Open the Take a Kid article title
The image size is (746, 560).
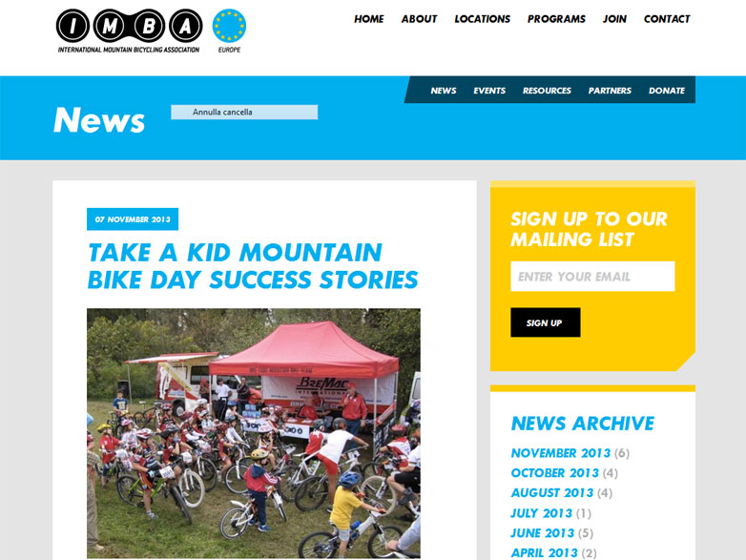click(253, 266)
